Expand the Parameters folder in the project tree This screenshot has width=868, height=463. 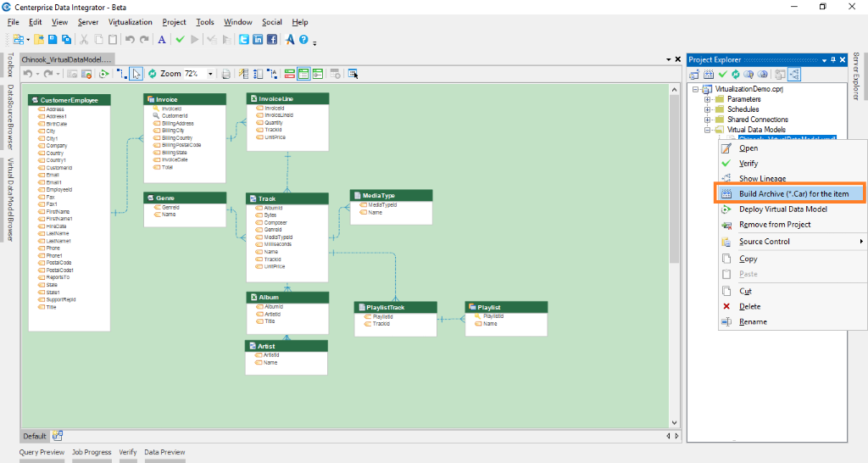(707, 99)
